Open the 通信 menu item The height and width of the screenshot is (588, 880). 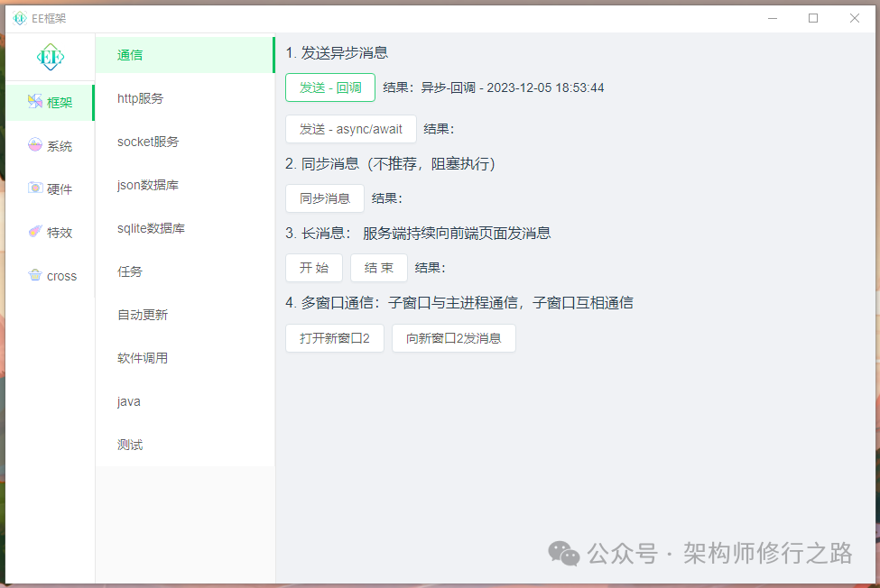coord(185,55)
